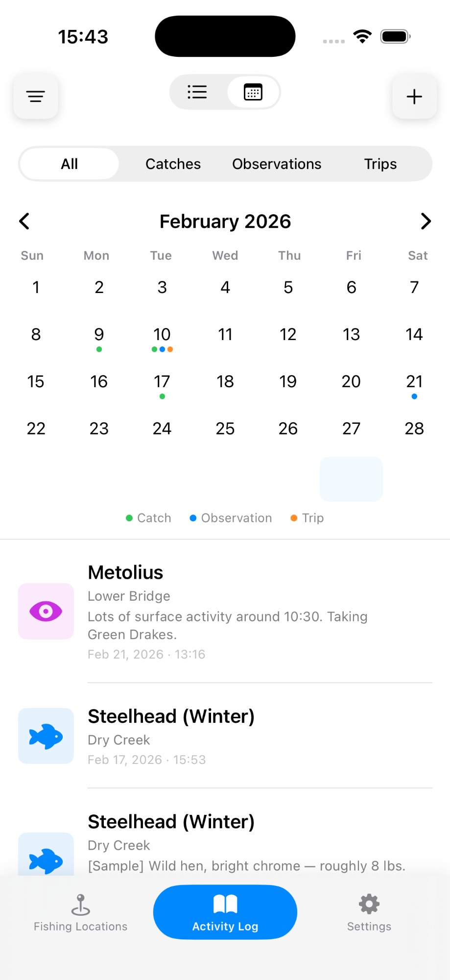Enable the Observations filter
This screenshot has height=980, width=450.
pos(276,164)
